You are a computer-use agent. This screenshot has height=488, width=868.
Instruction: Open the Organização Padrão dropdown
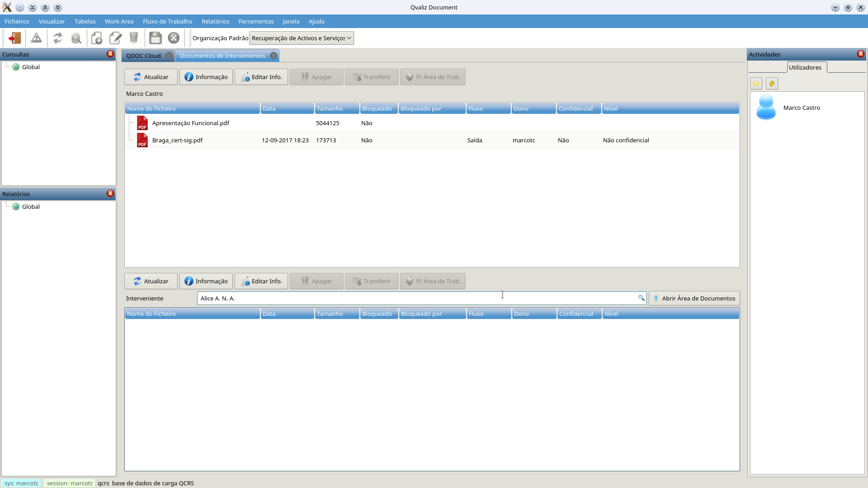[301, 38]
